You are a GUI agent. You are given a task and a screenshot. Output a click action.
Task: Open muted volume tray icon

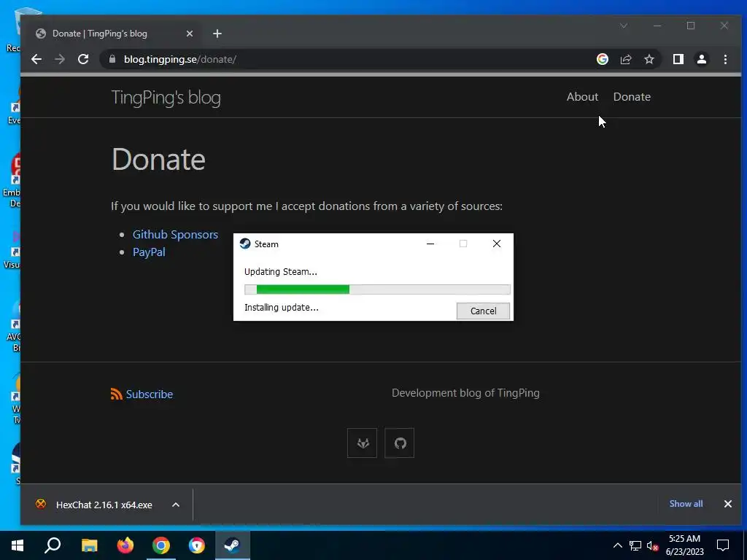[x=652, y=545]
